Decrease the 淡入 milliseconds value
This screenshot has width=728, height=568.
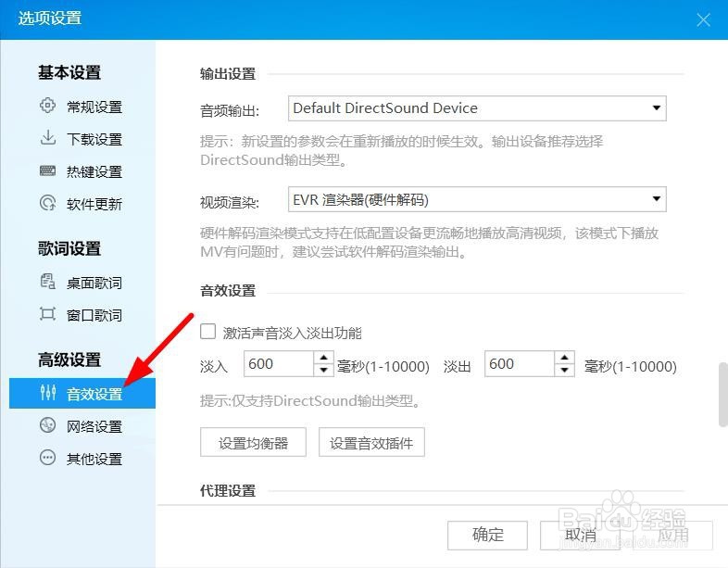[323, 370]
